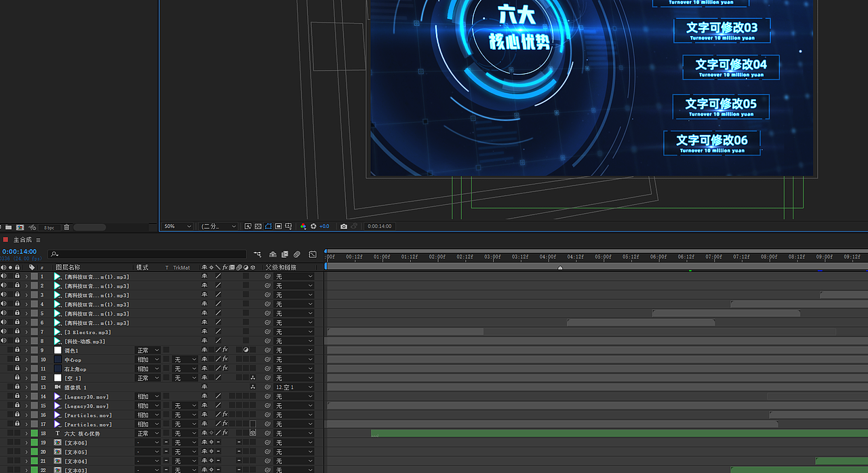This screenshot has width=868, height=473.
Task: Toggle the motion blur icon in timeline header
Action: pyautogui.click(x=297, y=254)
